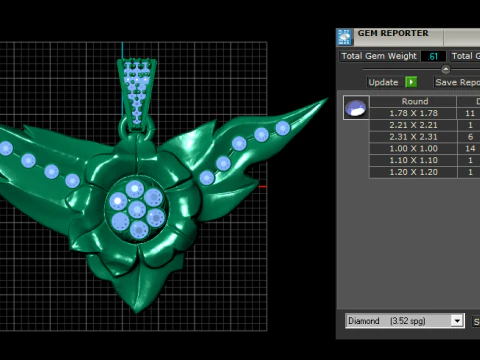480x360 pixels.
Task: Click quantity 11 in the gem table
Action: pyautogui.click(x=469, y=113)
